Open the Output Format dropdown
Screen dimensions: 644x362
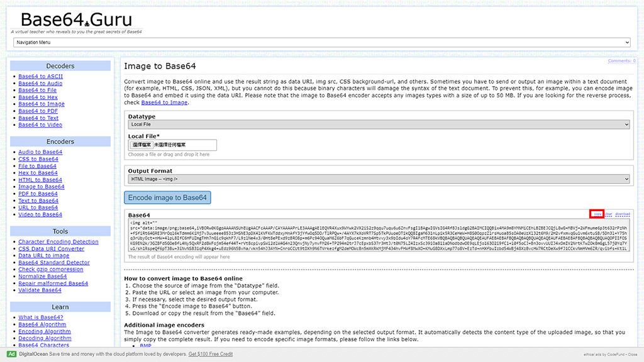(x=379, y=178)
